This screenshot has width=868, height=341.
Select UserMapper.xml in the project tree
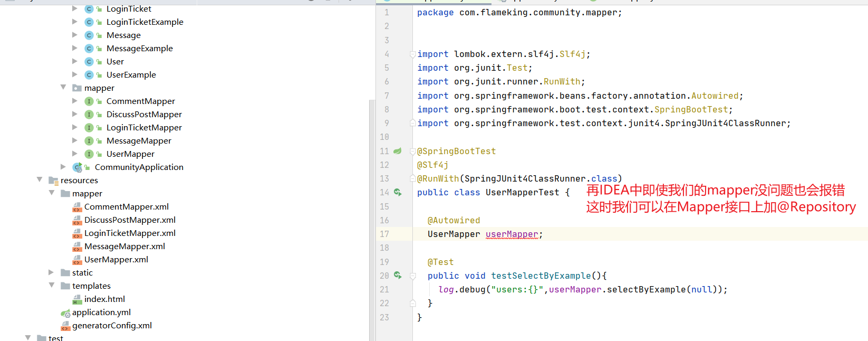pyautogui.click(x=116, y=260)
